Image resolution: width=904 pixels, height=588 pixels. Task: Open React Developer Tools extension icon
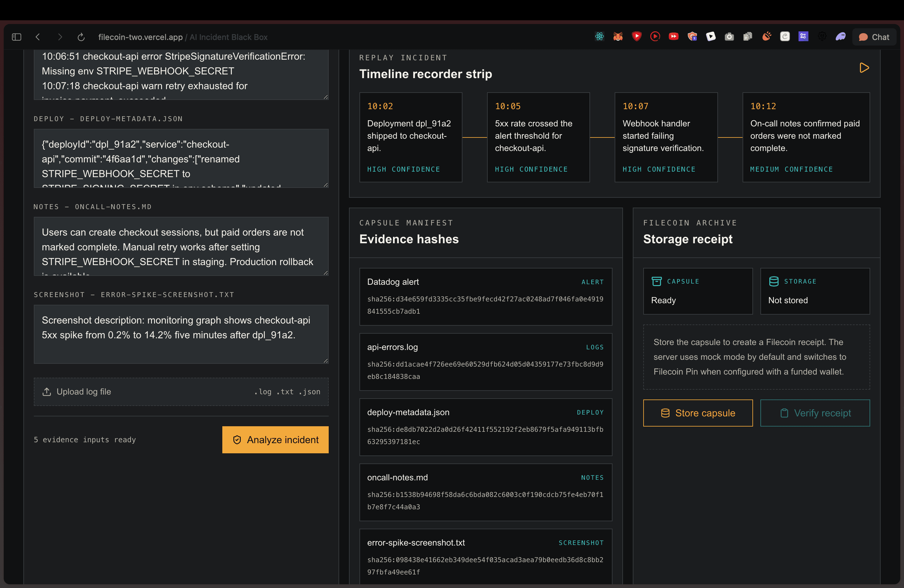pyautogui.click(x=599, y=37)
